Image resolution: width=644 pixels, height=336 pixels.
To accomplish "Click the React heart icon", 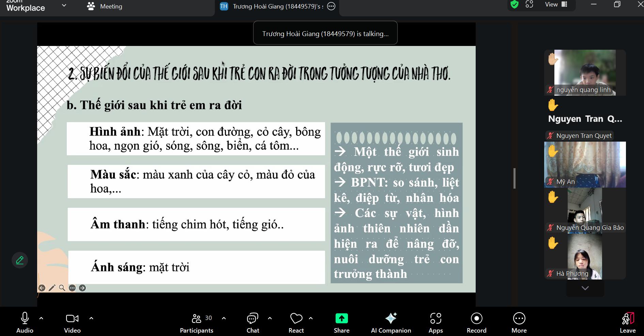I will click(296, 319).
